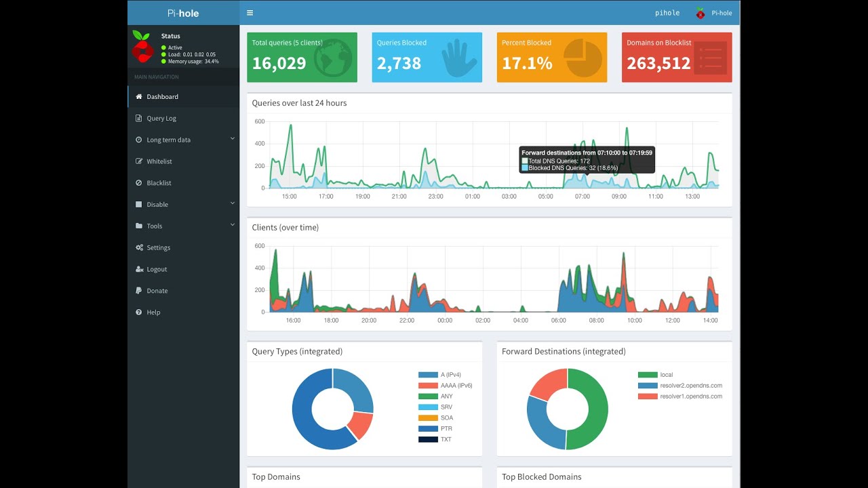Click the Long term data clock icon

[x=139, y=140]
